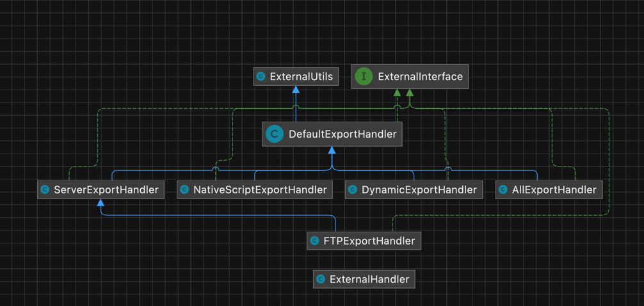Click the class icon on DynamicExportHandler node
The height and width of the screenshot is (306, 644).
click(352, 189)
